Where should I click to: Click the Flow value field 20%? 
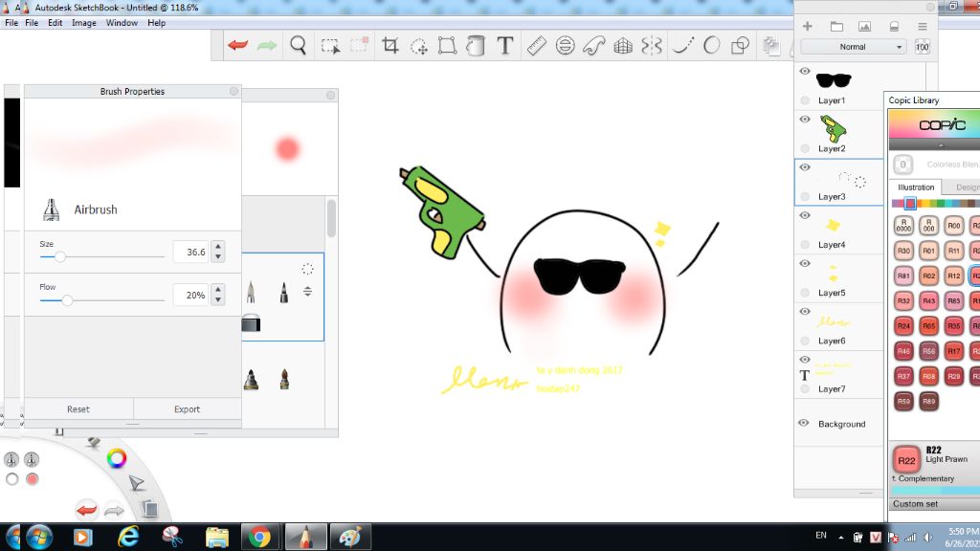(x=190, y=295)
